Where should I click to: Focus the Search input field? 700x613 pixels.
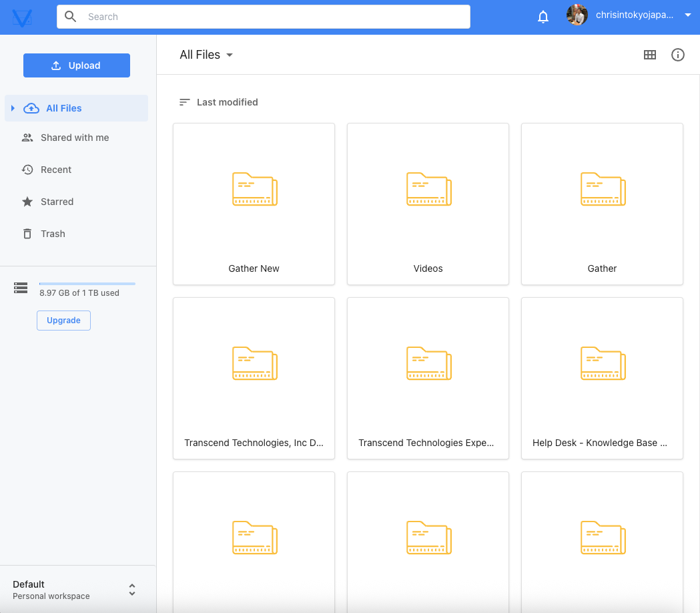264,17
